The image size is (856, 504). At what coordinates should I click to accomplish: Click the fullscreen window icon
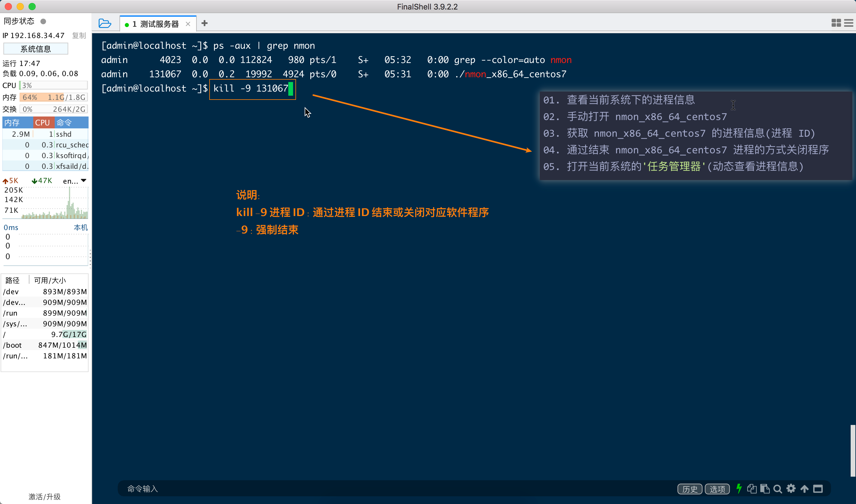818,489
